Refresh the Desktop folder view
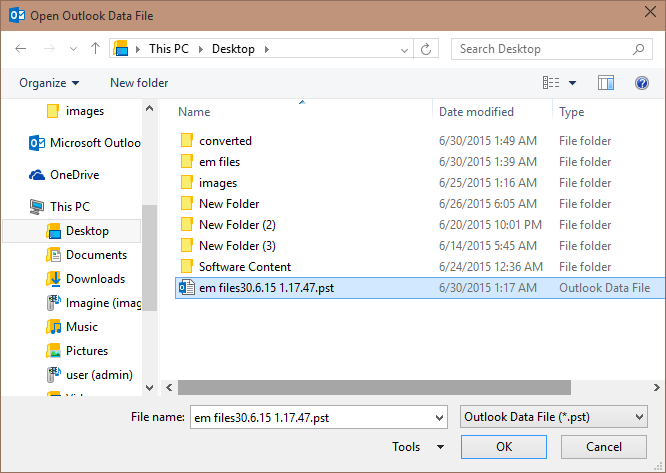 tap(426, 49)
